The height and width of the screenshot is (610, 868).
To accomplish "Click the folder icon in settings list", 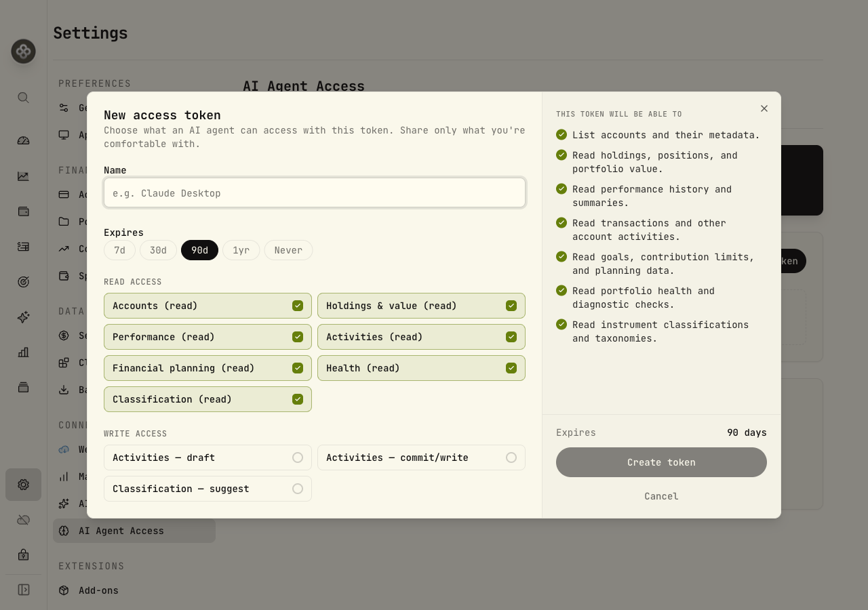I will click(x=64, y=222).
